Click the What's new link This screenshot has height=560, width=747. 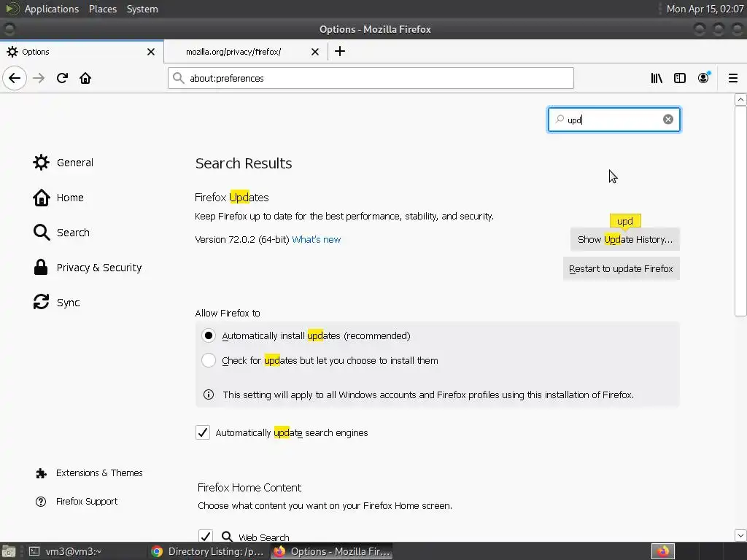(317, 239)
